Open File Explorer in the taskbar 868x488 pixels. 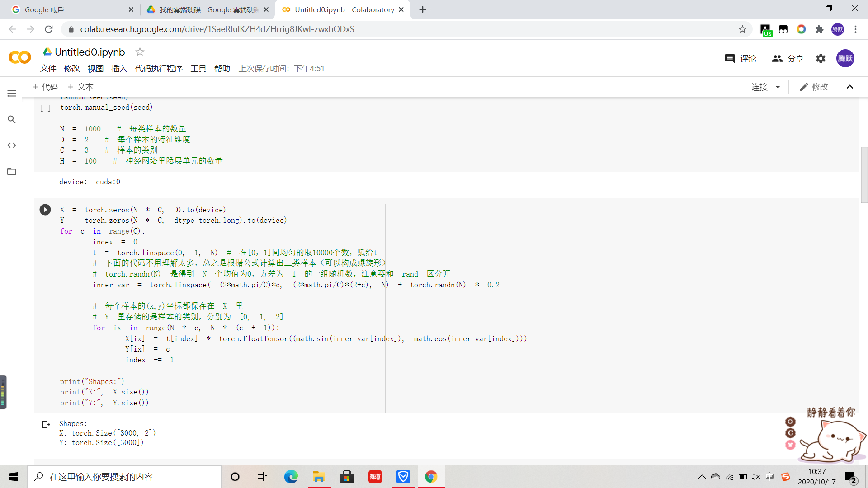[319, 477]
